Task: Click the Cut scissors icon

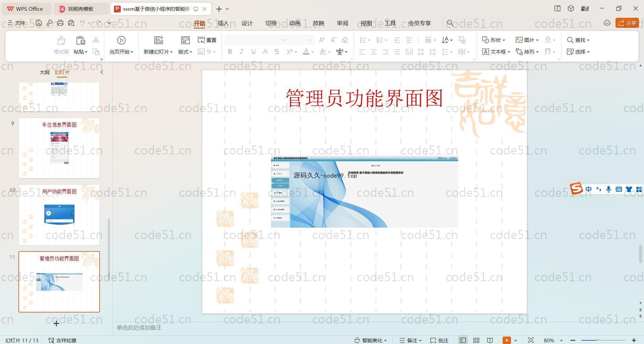Action: 96,40
